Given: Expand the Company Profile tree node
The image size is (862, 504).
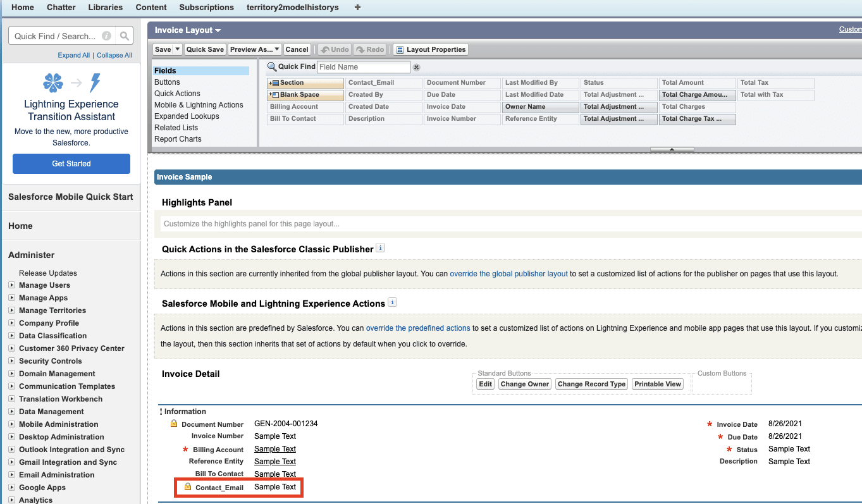Looking at the screenshot, I should point(11,323).
